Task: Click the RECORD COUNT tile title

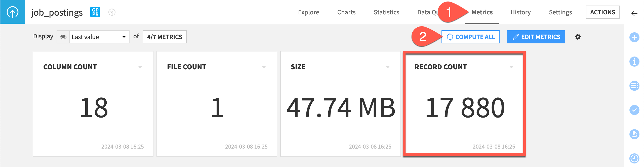Action: point(441,67)
